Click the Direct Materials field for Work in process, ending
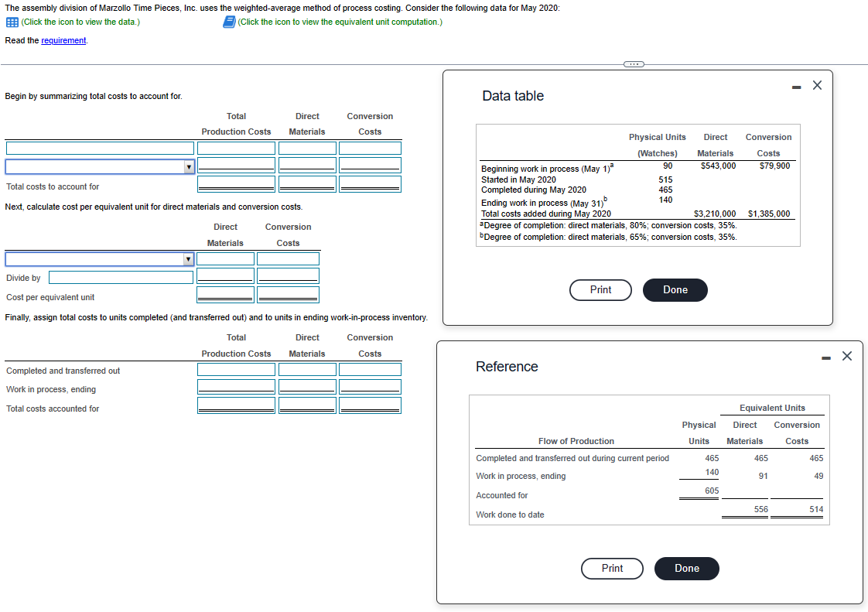 pyautogui.click(x=307, y=388)
